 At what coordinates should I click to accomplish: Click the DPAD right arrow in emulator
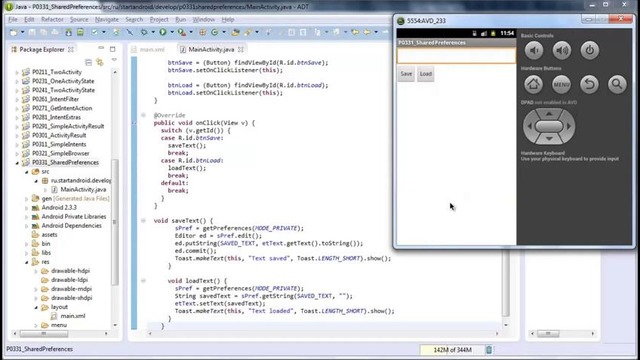[x=569, y=127]
